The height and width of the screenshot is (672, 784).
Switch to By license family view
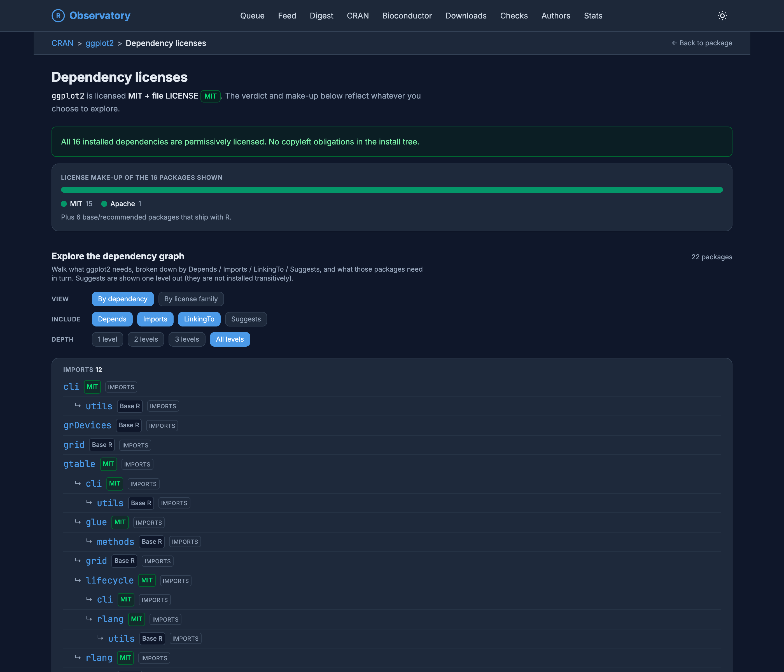coord(191,299)
